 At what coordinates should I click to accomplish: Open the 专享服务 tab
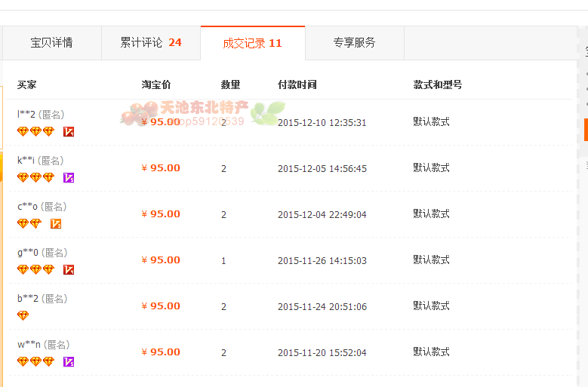point(354,43)
